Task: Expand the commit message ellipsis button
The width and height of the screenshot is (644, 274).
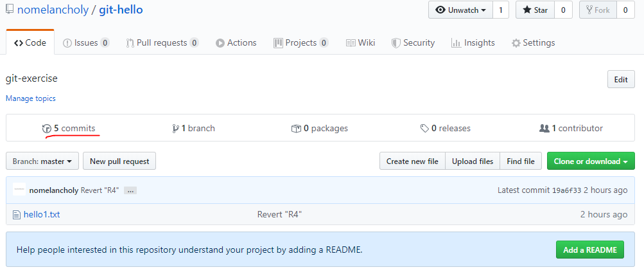Action: pyautogui.click(x=130, y=191)
